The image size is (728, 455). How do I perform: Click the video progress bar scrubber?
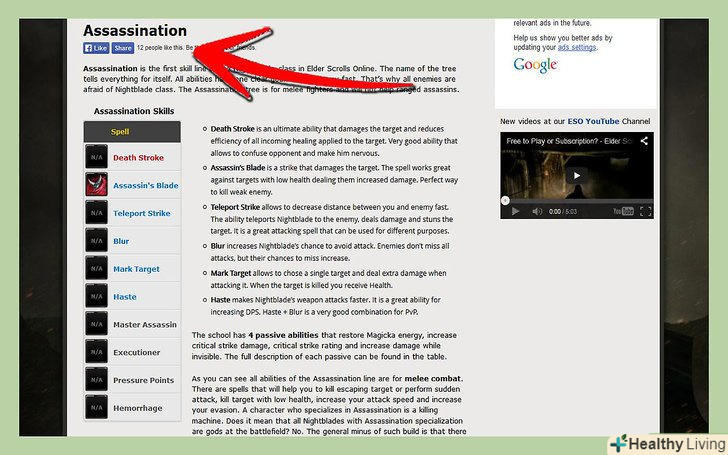click(x=505, y=201)
